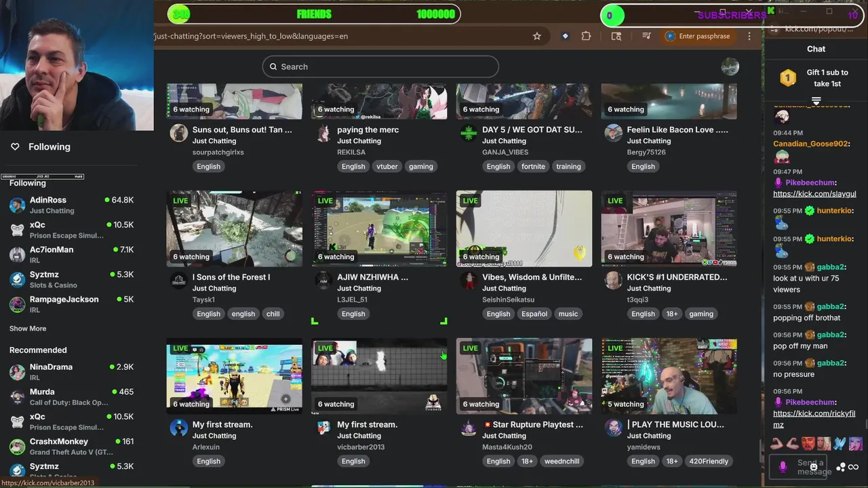This screenshot has width=868, height=488.
Task: Click the Kick favicon on popout window
Action: (771, 12)
